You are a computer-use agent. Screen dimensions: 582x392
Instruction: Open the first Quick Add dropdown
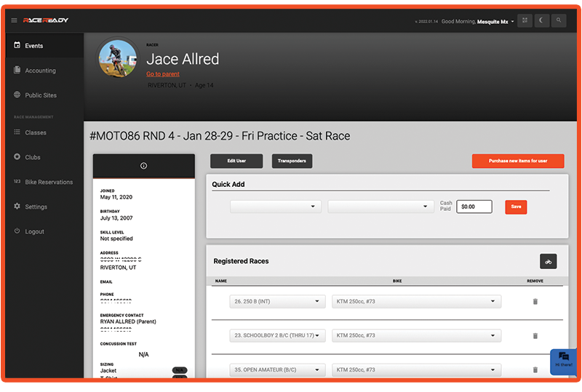(x=276, y=207)
